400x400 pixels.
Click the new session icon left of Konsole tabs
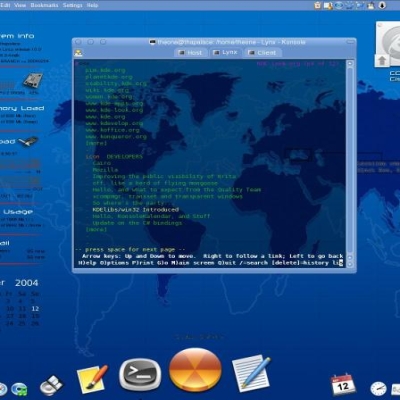78,53
